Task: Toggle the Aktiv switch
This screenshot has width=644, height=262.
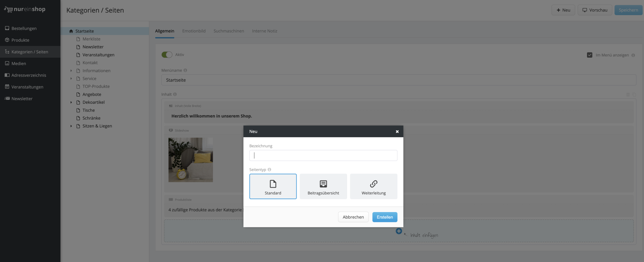Action: (167, 55)
